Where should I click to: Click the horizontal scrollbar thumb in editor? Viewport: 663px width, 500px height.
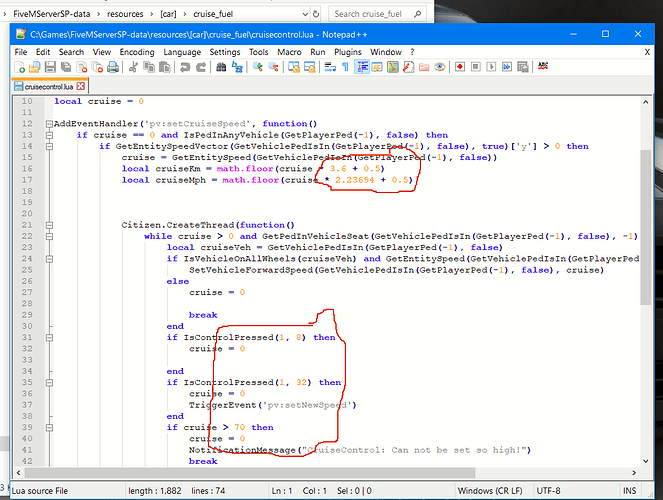tap(250, 472)
